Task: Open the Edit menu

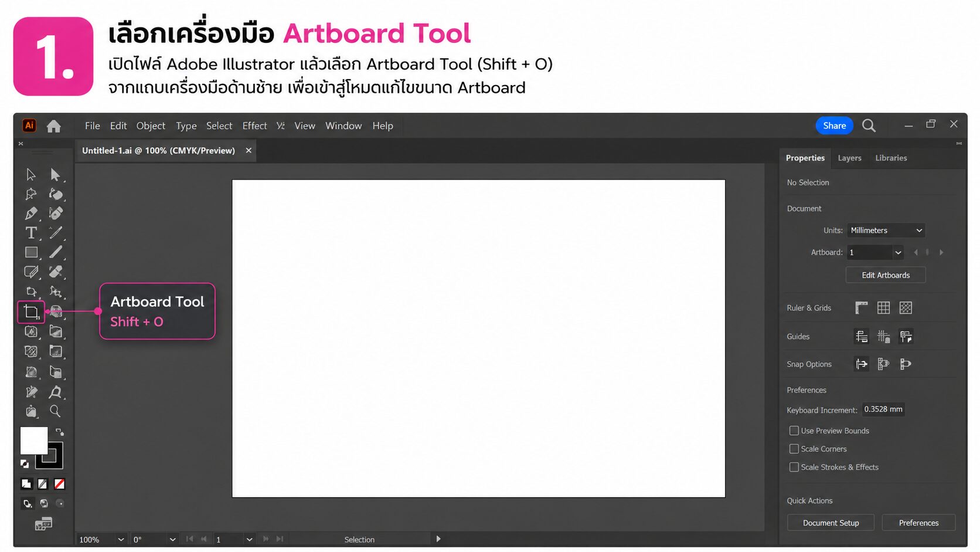Action: pyautogui.click(x=118, y=126)
